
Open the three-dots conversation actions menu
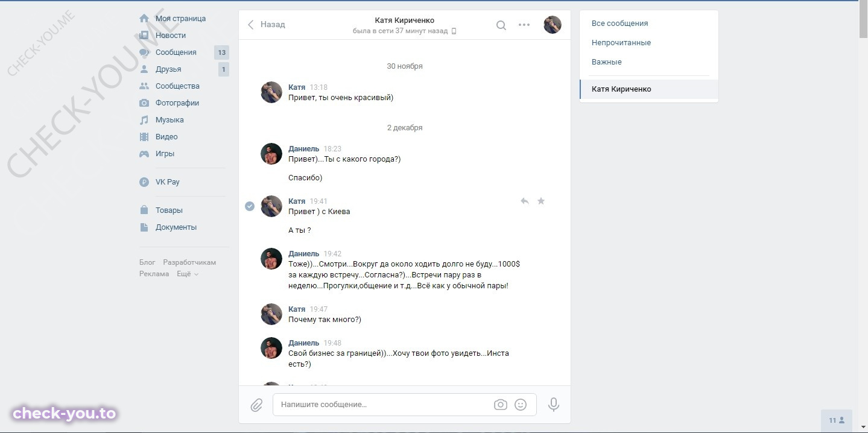(x=524, y=25)
